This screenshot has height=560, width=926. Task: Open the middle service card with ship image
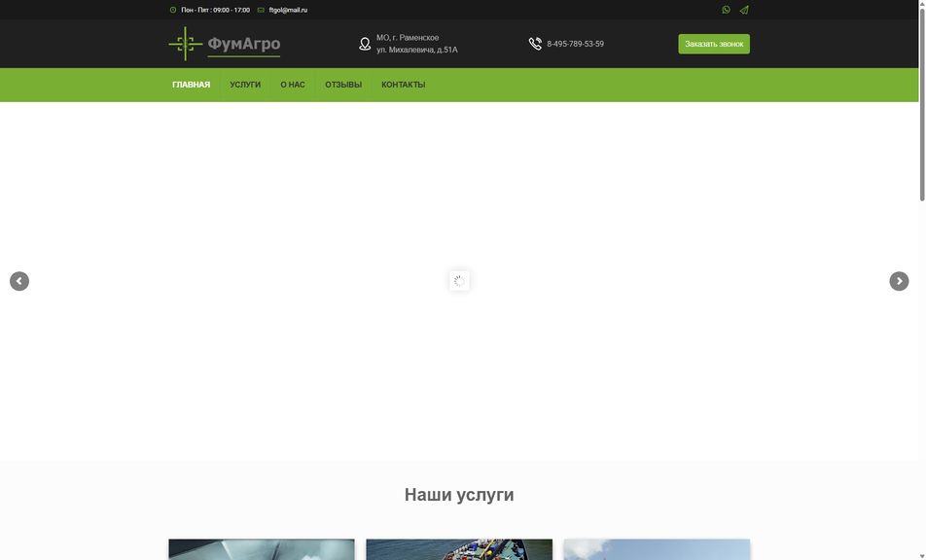459,549
